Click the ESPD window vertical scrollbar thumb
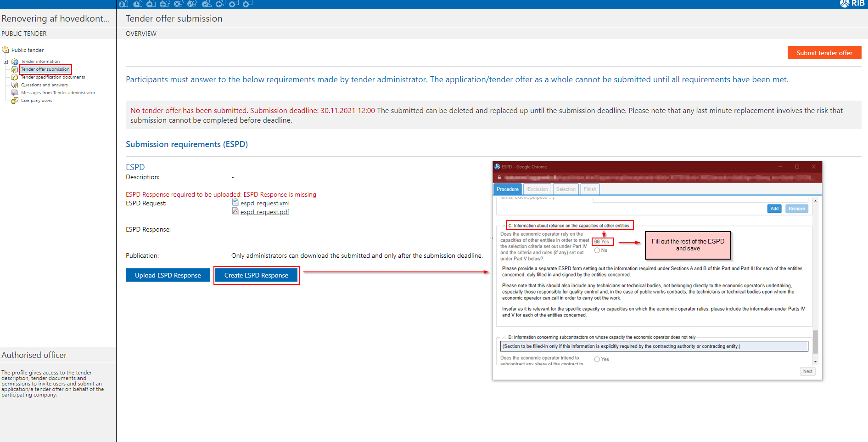Screen dimensions: 868x442 (815, 341)
